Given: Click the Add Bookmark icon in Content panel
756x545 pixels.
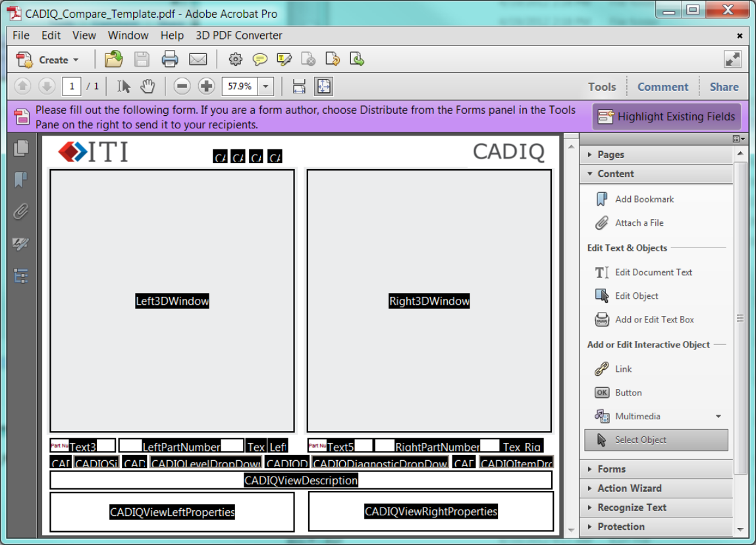Looking at the screenshot, I should click(x=601, y=199).
